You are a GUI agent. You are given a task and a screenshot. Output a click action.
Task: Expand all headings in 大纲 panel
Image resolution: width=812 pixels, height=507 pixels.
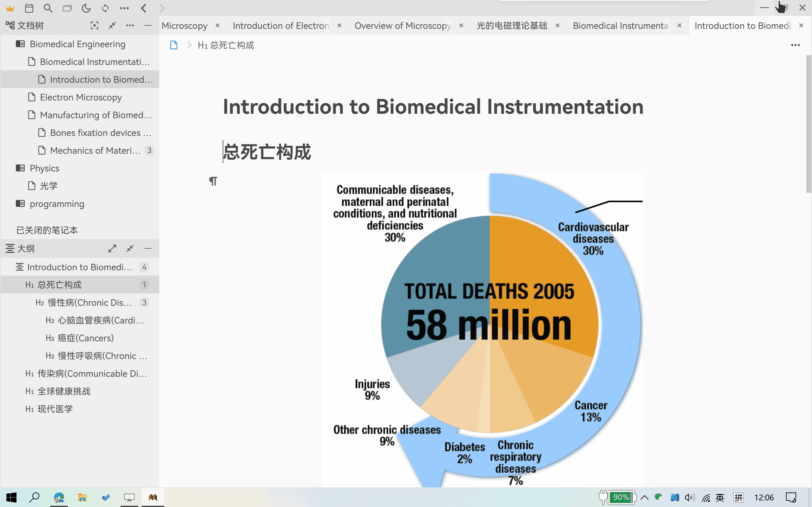point(112,248)
